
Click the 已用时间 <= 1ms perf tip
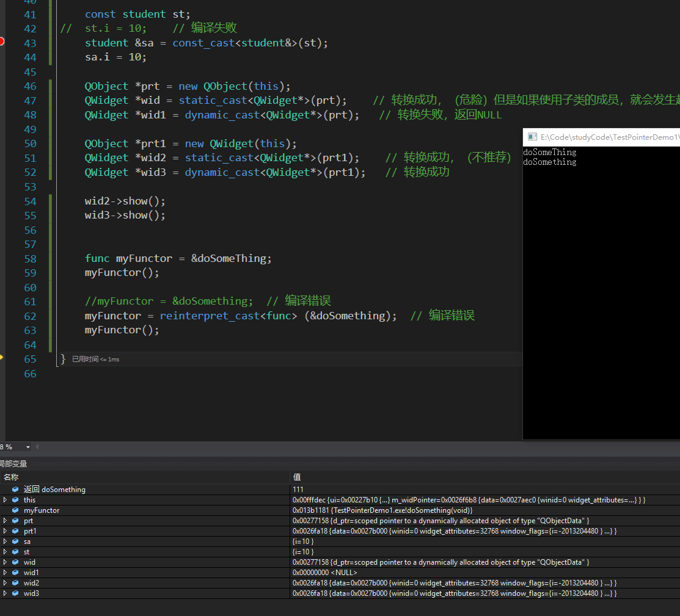coord(95,360)
